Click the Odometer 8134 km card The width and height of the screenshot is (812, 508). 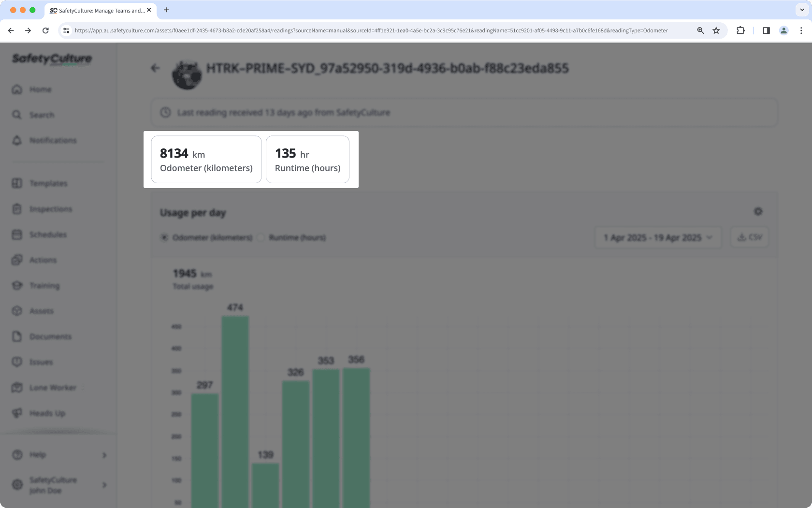(206, 160)
